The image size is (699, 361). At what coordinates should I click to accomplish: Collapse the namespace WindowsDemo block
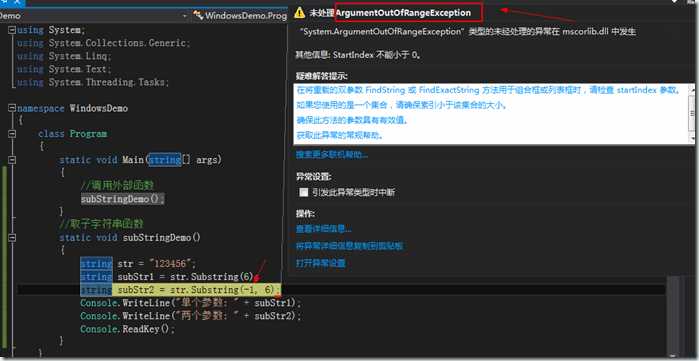pos(12,108)
